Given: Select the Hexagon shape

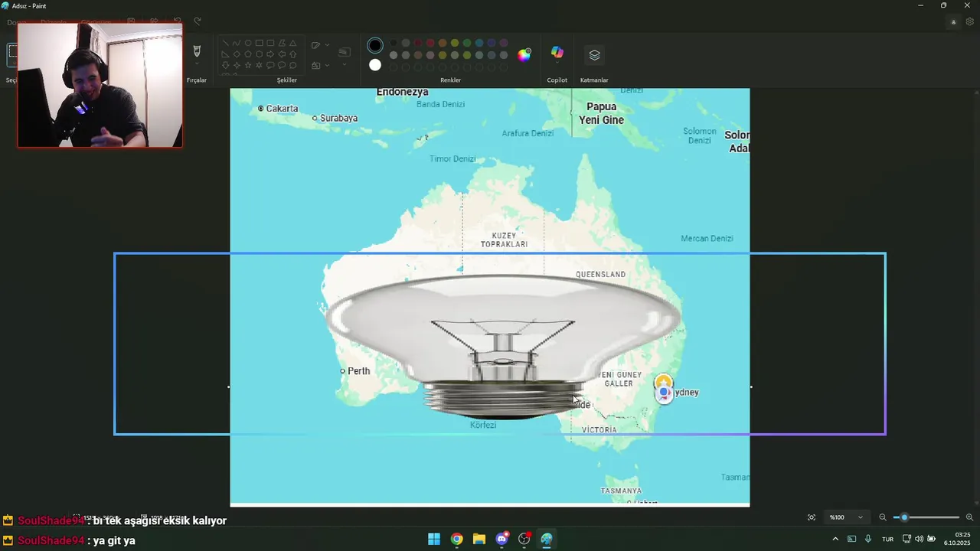Looking at the screenshot, I should (260, 54).
